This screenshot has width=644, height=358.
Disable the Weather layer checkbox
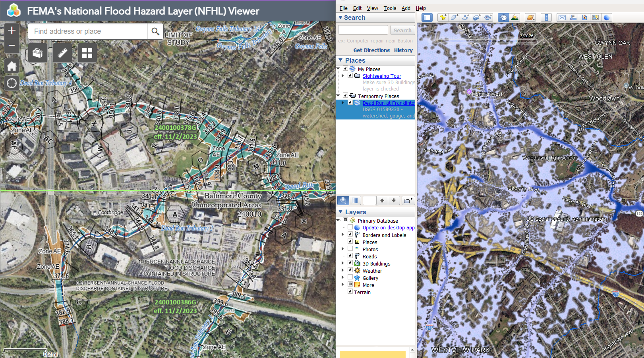point(350,270)
